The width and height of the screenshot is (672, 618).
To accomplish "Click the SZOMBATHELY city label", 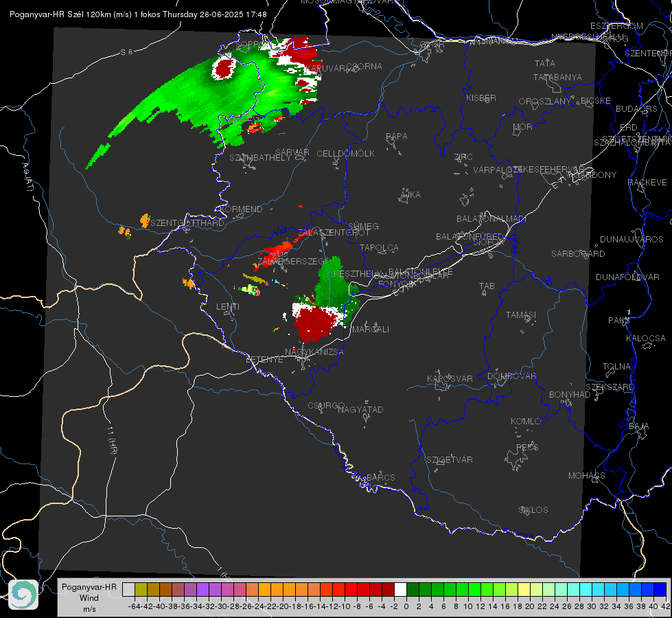I will (260, 158).
